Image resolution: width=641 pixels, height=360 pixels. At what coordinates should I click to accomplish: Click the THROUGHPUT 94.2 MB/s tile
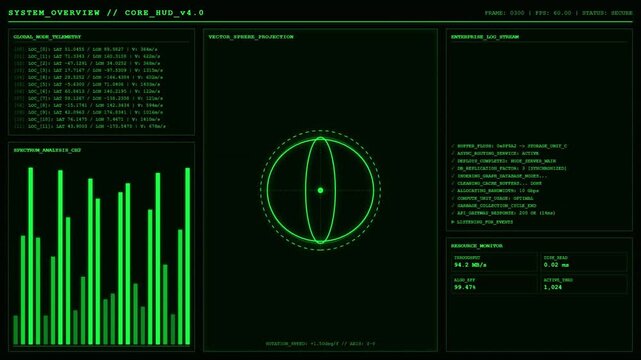coord(494,262)
